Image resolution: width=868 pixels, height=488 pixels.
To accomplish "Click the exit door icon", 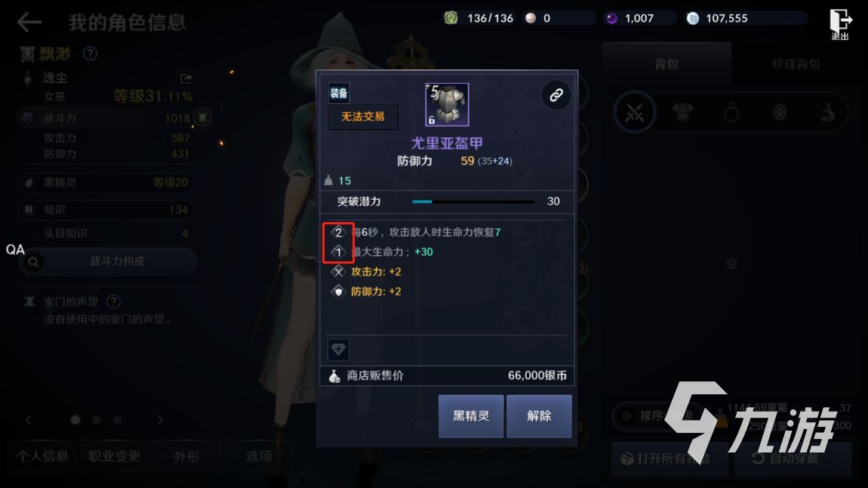I will 840,24.
